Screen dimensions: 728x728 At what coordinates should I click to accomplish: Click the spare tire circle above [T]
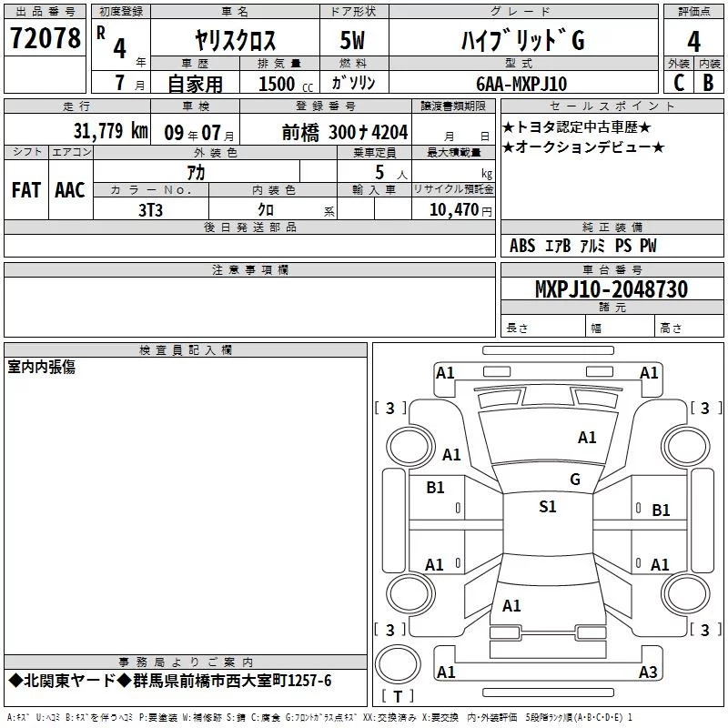[398, 664]
